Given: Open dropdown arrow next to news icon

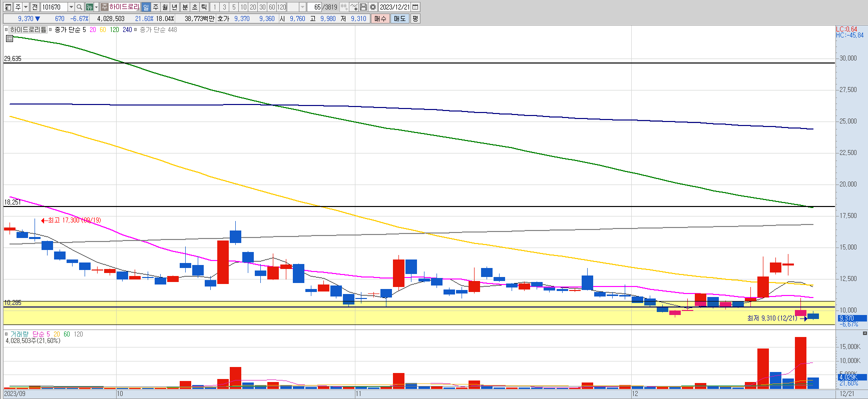Looking at the screenshot, I should pos(96,7).
